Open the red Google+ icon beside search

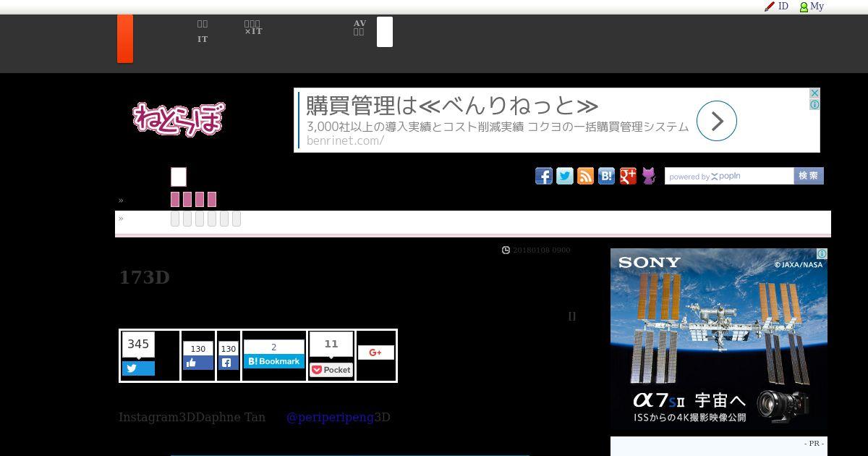(628, 176)
